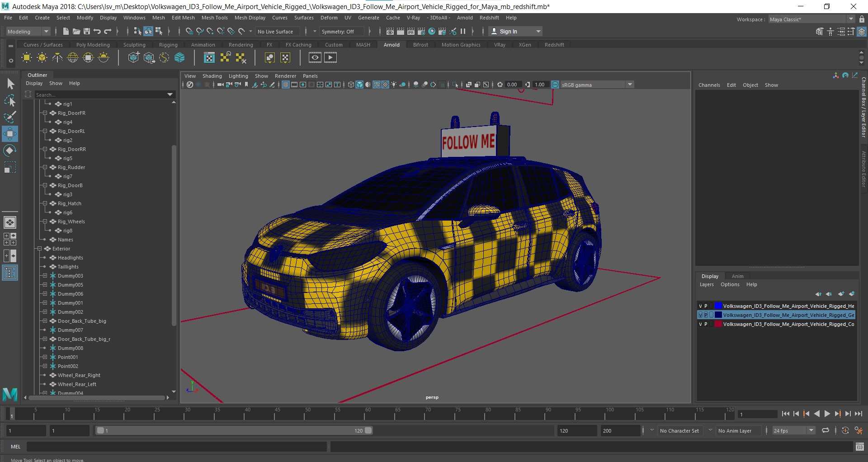Screen dimensions: 868x462
Task: Open a scene with the folder icon
Action: [76, 31]
